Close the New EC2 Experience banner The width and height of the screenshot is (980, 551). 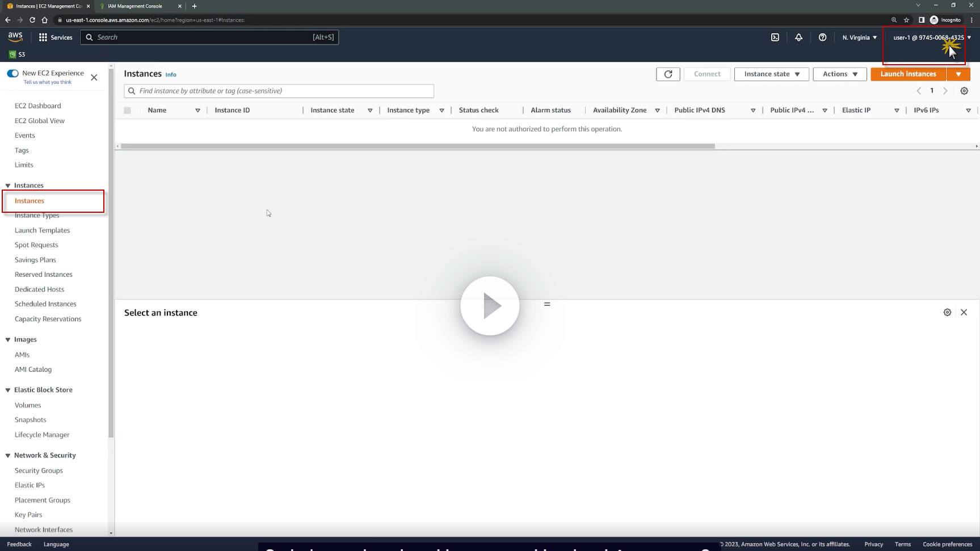[x=94, y=77]
